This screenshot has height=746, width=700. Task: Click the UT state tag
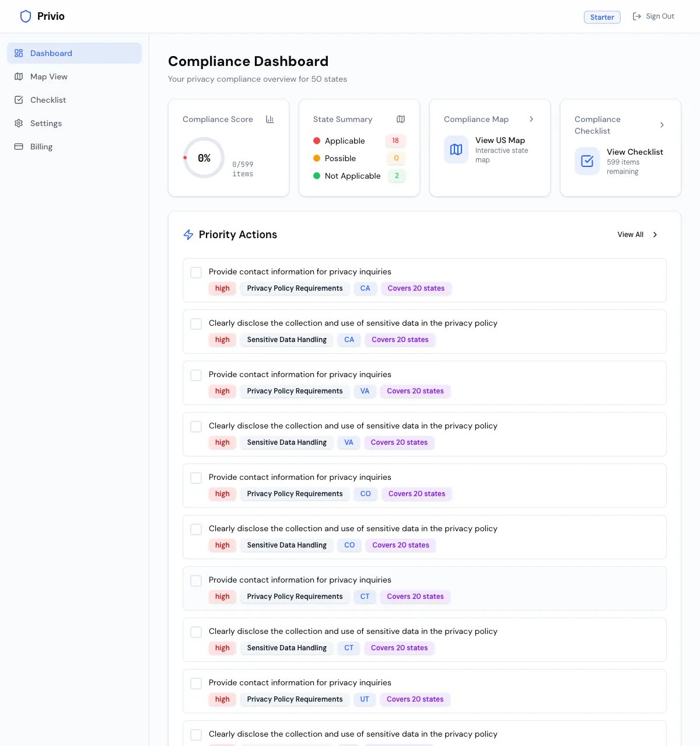tap(365, 699)
